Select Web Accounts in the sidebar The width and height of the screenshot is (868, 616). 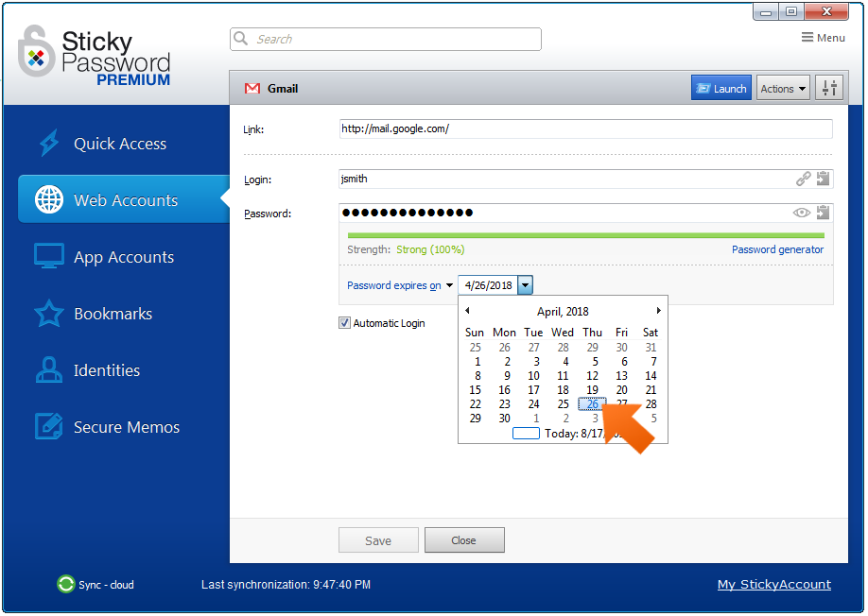click(x=124, y=199)
